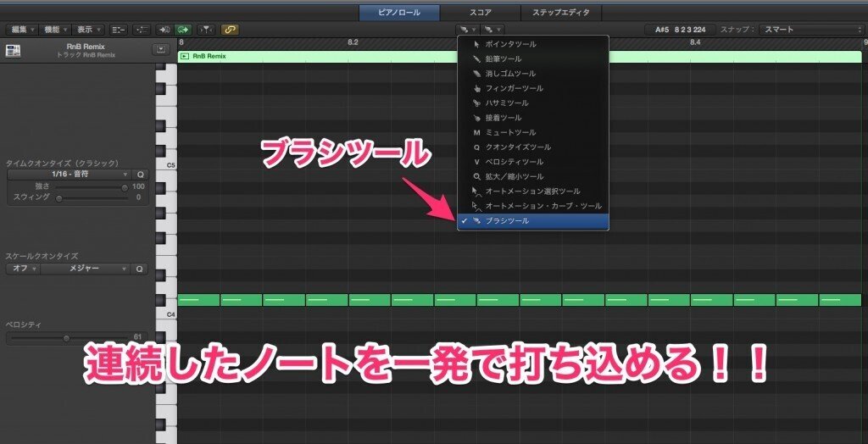868x444 pixels.
Task: Open the 表示 view menu
Action: tap(88, 30)
